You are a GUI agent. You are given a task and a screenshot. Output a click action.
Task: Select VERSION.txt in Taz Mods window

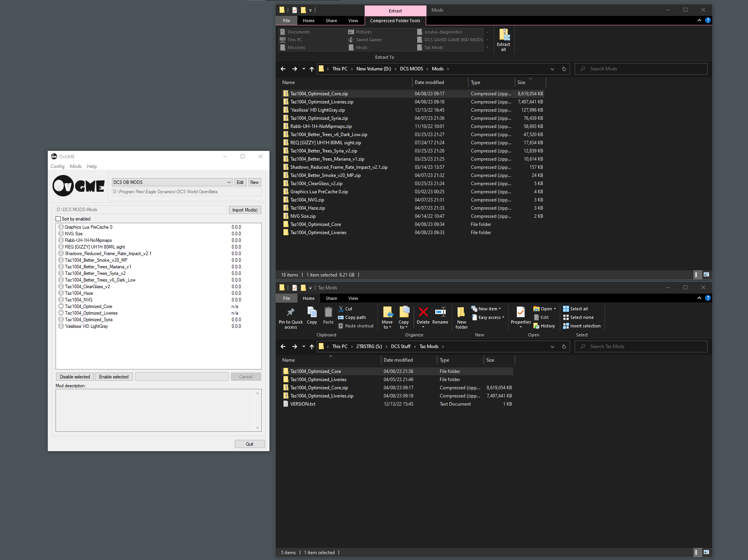coord(397,404)
